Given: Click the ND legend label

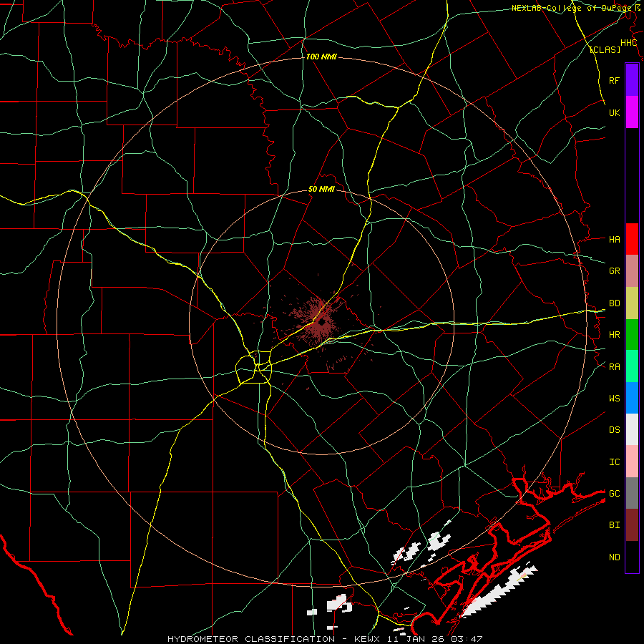Looking at the screenshot, I should pyautogui.click(x=614, y=557).
